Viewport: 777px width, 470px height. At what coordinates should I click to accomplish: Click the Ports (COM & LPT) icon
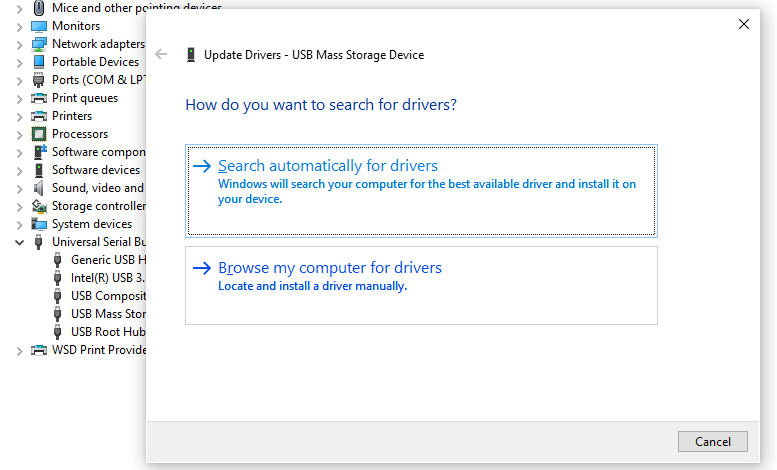[x=39, y=80]
